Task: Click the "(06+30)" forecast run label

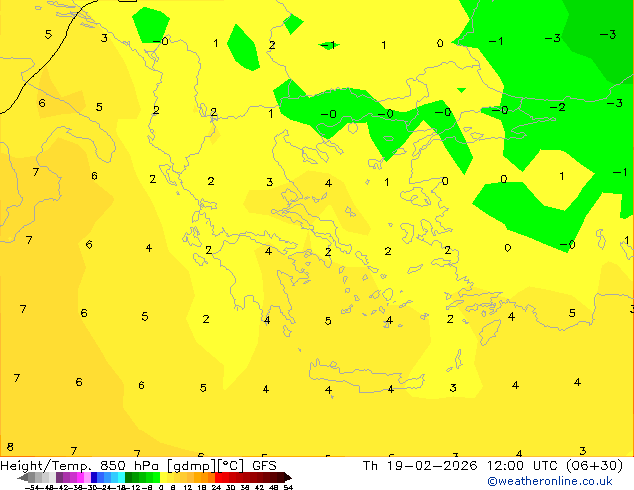Action: tap(594, 466)
